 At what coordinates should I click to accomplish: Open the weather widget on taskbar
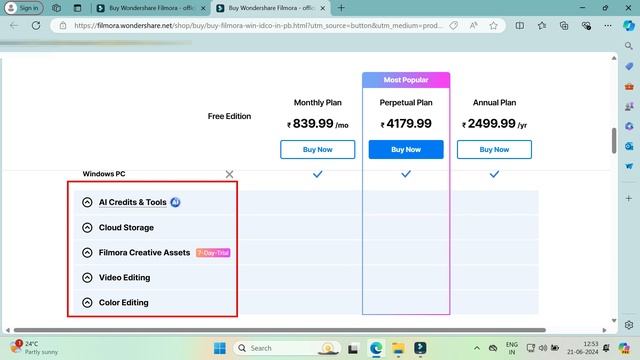pyautogui.click(x=33, y=348)
